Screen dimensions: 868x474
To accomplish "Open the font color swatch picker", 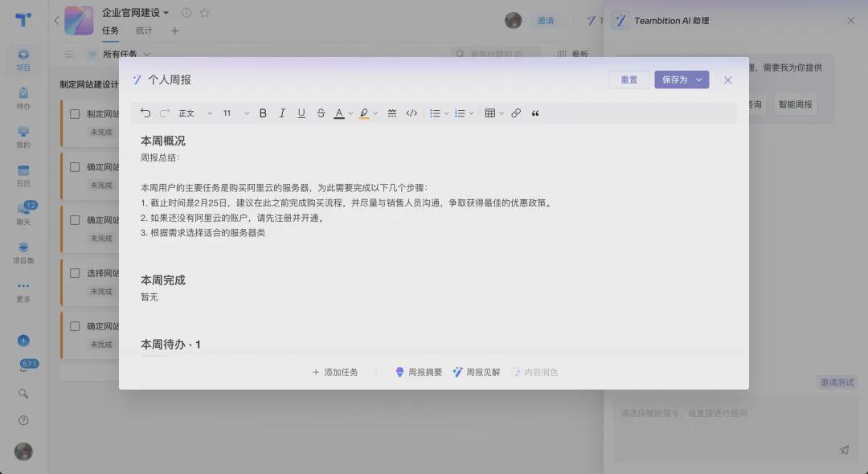I will [x=339, y=112].
